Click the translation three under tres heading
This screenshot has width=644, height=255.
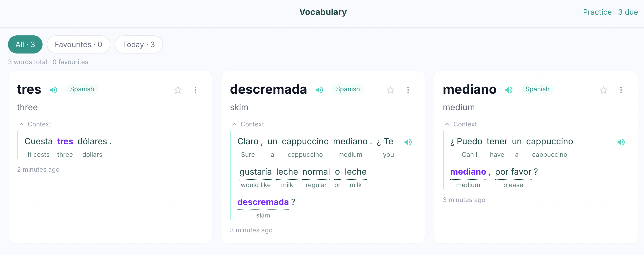pos(27,107)
